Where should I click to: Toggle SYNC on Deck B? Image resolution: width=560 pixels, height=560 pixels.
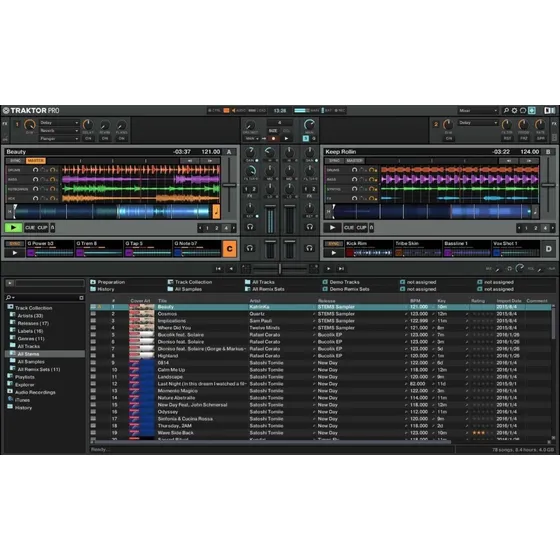coord(334,161)
